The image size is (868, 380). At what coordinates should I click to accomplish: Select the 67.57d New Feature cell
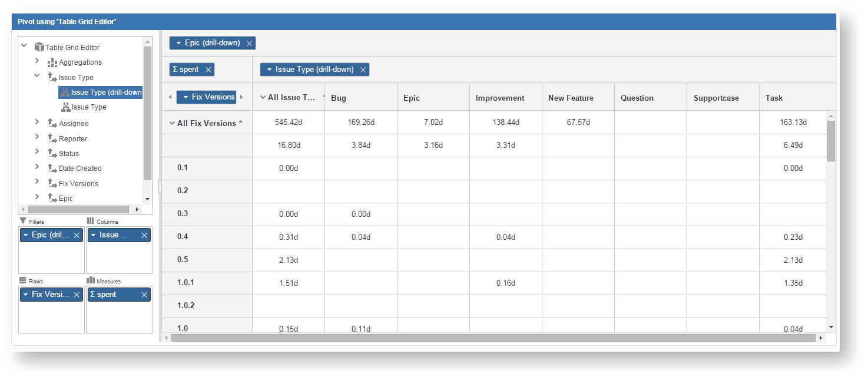578,123
